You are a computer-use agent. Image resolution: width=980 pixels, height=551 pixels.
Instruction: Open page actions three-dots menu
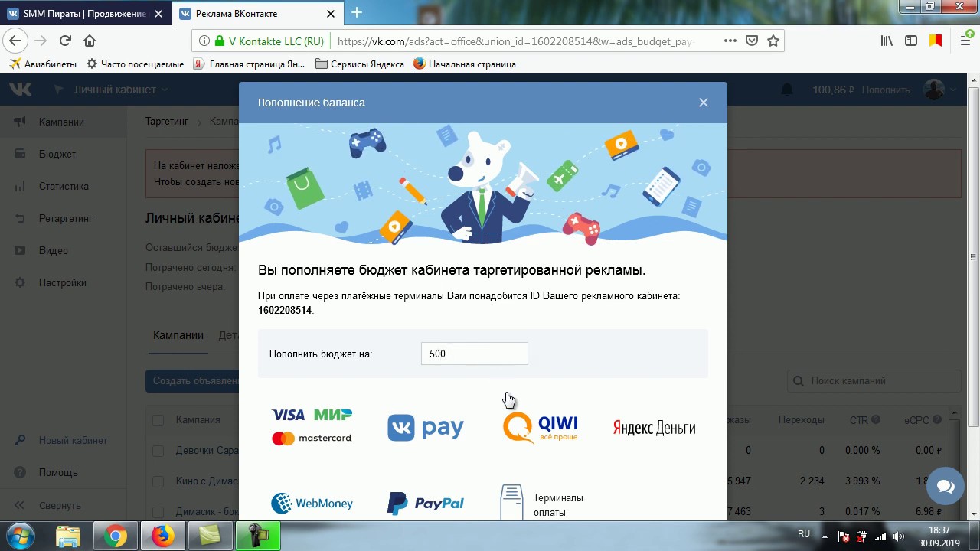730,41
